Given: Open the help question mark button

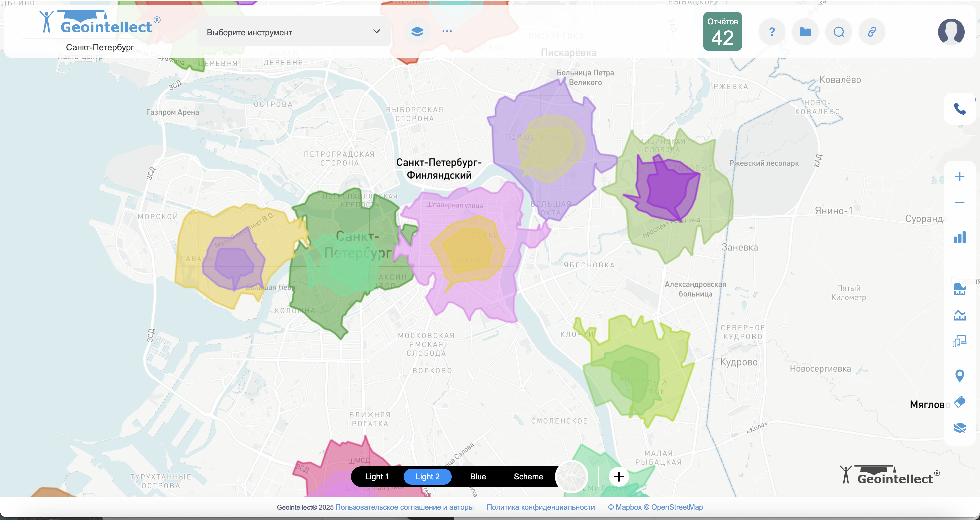Looking at the screenshot, I should coord(772,32).
